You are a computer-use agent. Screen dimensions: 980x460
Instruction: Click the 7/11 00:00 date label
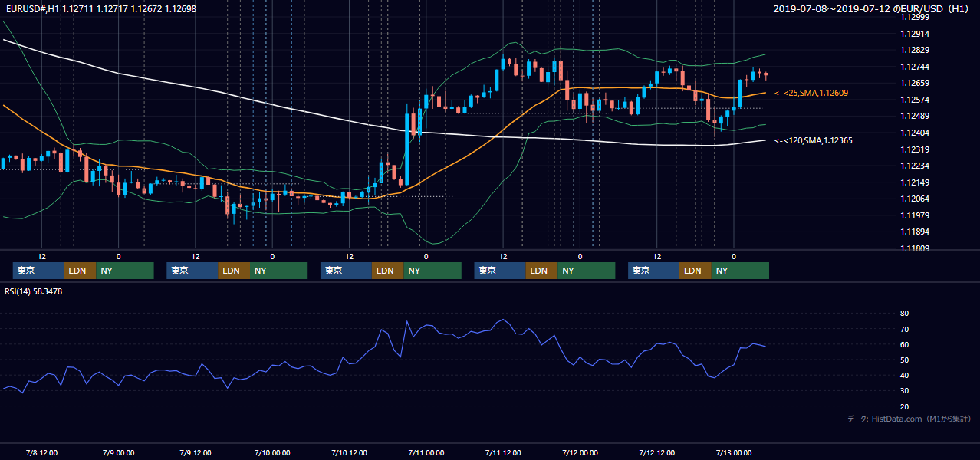point(426,452)
